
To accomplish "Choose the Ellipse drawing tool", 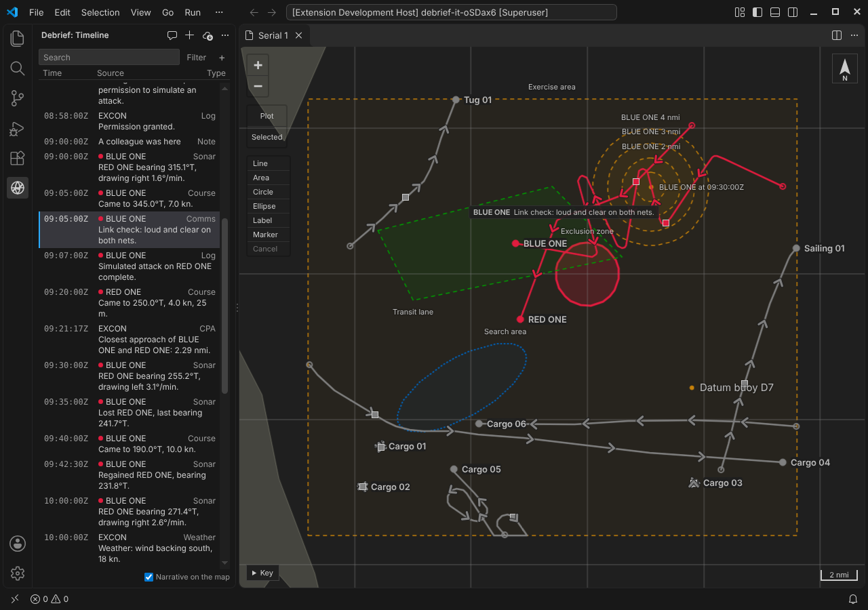I will [x=269, y=206].
